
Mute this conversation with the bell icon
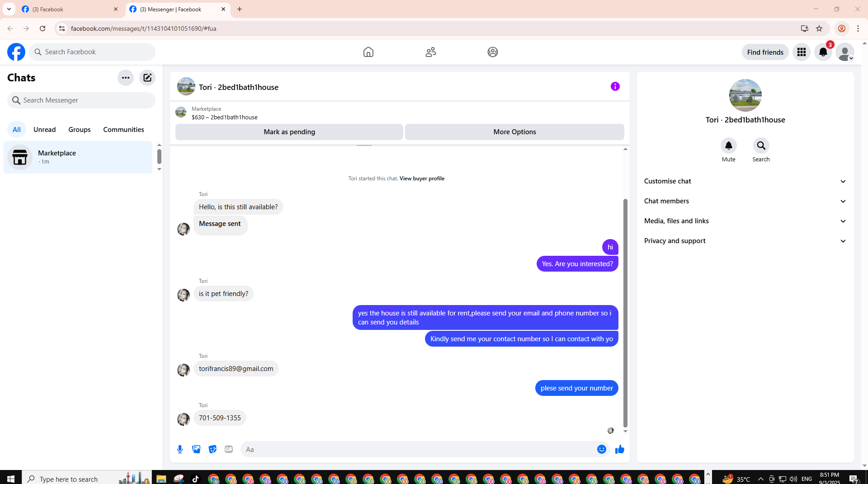[x=729, y=146]
